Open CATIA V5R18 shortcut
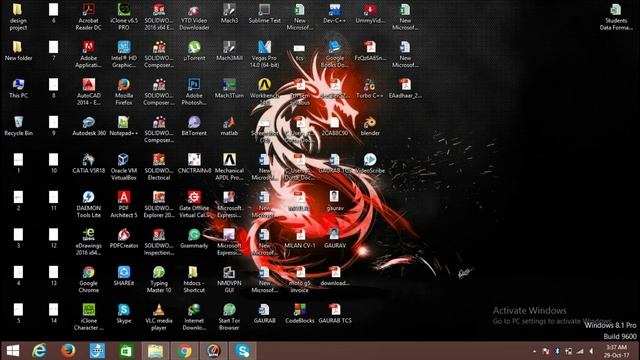The height and width of the screenshot is (360, 640). pyautogui.click(x=89, y=163)
